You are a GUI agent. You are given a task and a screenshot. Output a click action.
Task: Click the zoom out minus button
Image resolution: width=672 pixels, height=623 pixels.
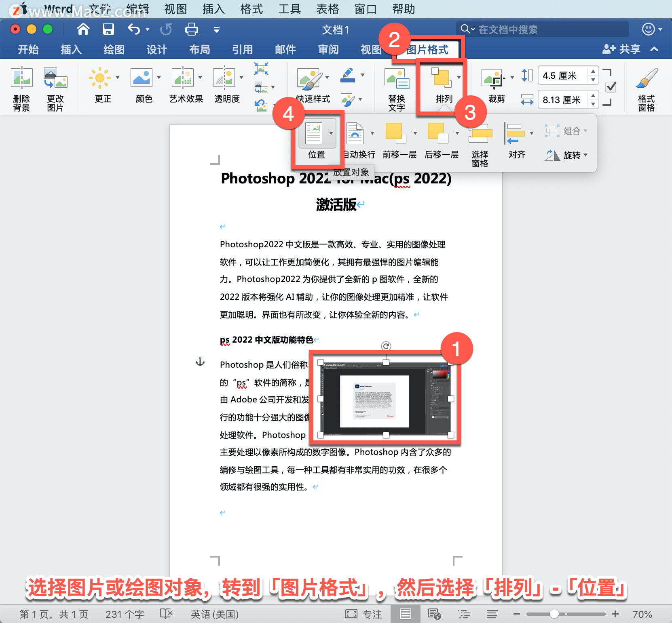point(516,614)
